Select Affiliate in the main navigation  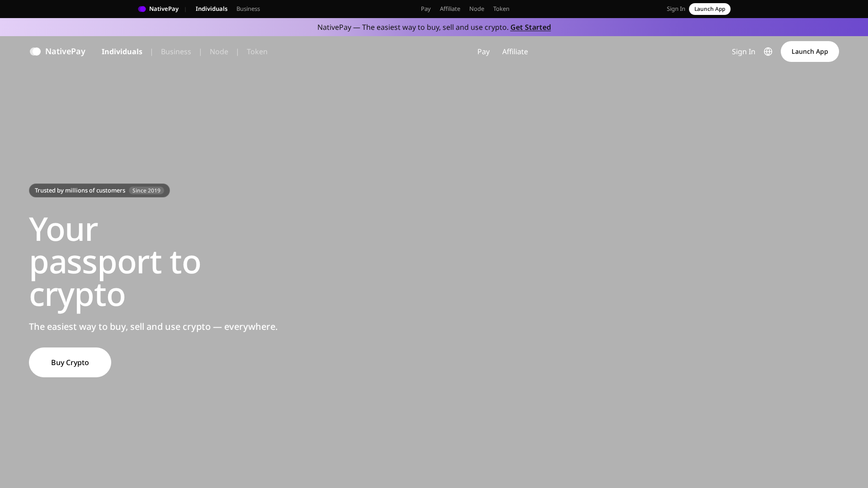point(514,52)
